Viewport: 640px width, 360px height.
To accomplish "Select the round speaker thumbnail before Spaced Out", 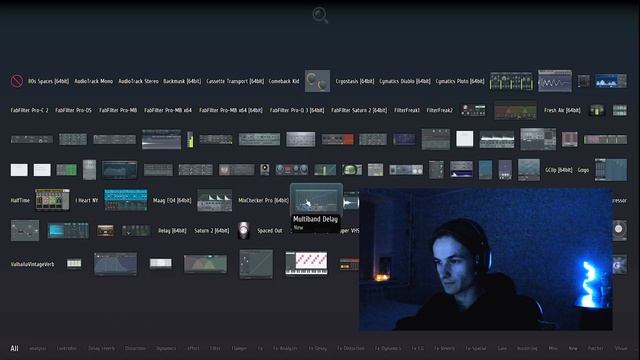I will pos(244,231).
